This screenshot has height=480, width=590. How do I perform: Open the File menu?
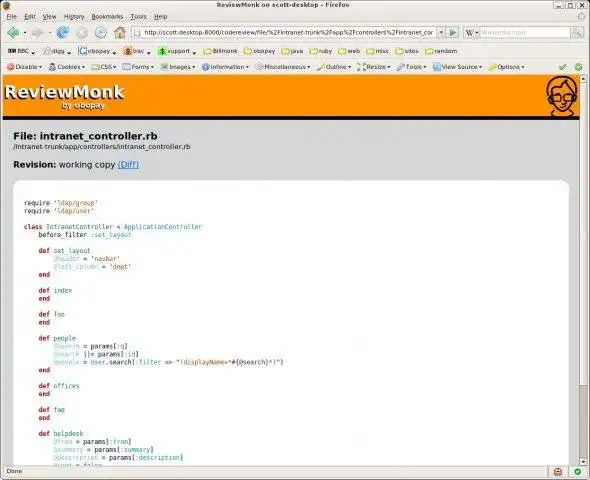[x=12, y=17]
